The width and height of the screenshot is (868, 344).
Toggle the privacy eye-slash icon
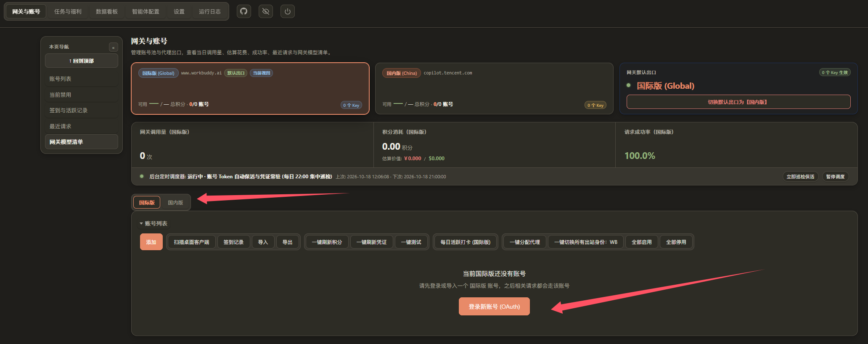[266, 11]
